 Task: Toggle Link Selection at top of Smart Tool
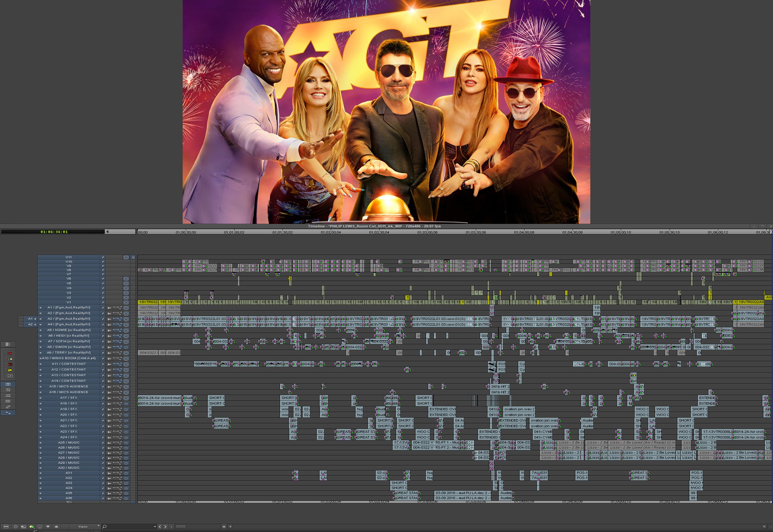[x=8, y=344]
